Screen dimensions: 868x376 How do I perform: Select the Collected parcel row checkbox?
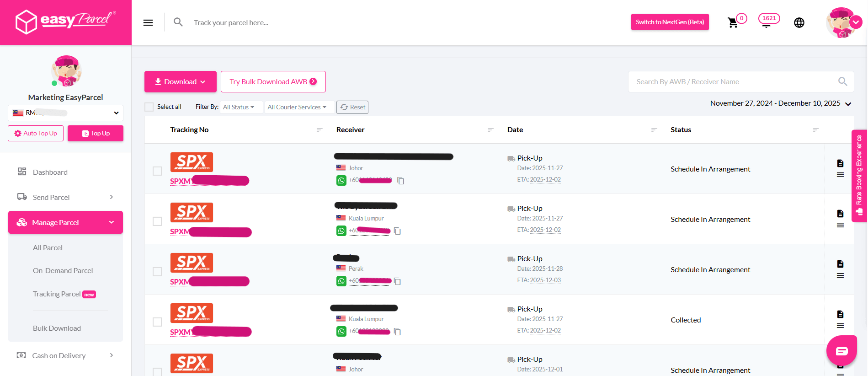click(x=157, y=322)
